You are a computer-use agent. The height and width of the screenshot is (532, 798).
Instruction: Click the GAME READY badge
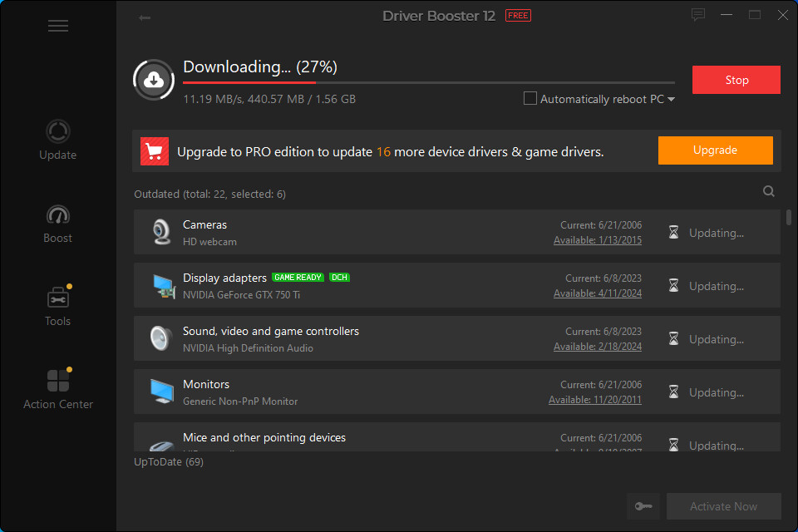click(298, 278)
